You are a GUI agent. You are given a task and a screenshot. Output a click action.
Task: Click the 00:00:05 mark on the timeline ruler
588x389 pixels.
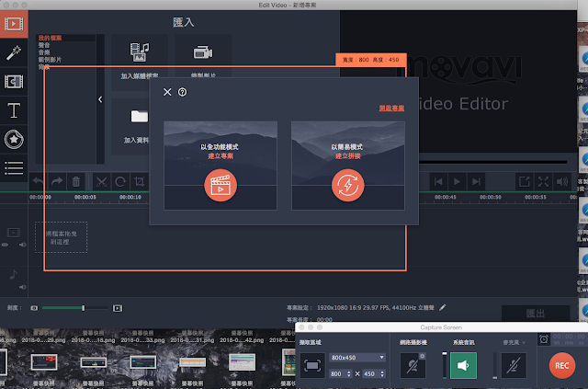pyautogui.click(x=85, y=197)
